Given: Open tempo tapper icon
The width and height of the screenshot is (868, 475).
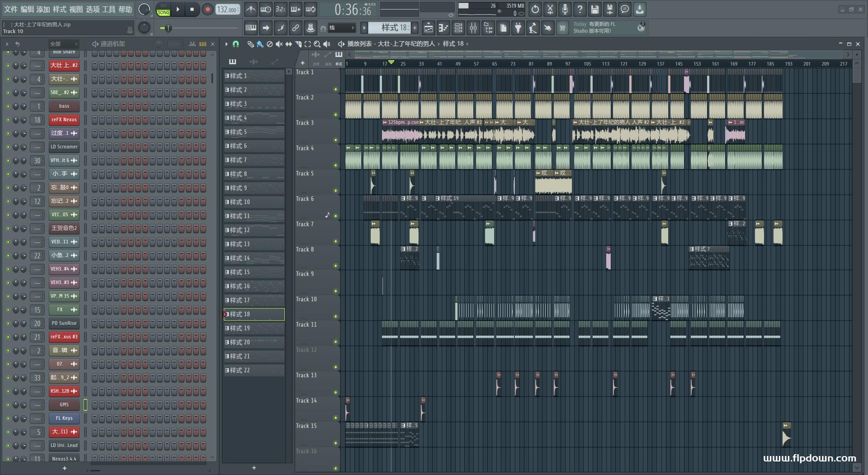Looking at the screenshot, I should 533,28.
